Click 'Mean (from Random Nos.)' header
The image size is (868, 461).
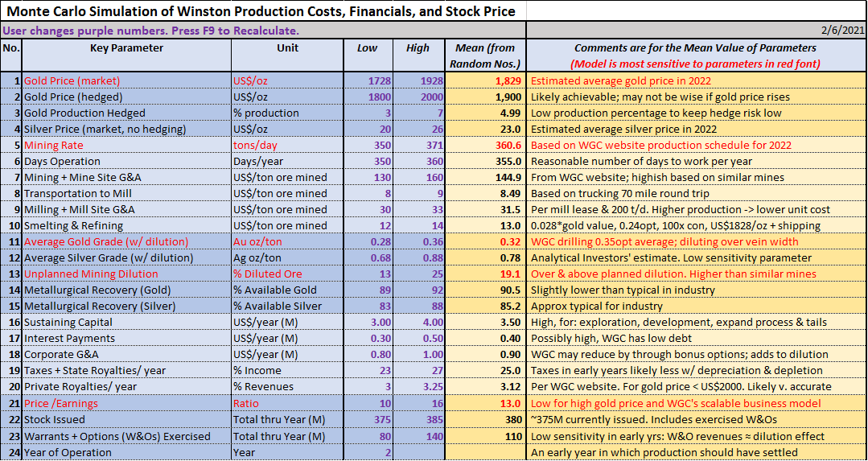click(x=485, y=56)
